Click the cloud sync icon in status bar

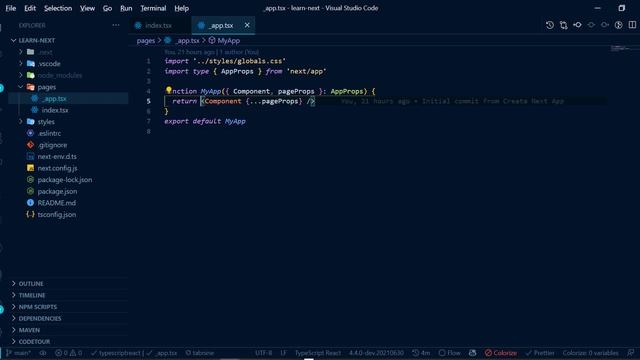[x=43, y=353]
